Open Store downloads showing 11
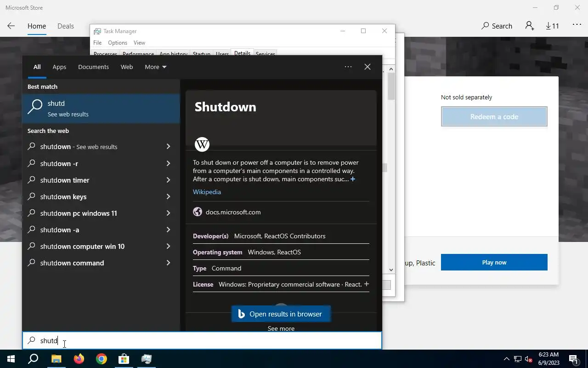Image resolution: width=588 pixels, height=368 pixels. [x=552, y=26]
